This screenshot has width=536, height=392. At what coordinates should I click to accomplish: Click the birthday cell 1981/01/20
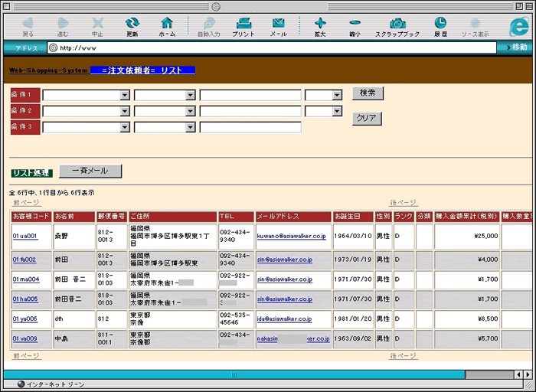click(353, 319)
